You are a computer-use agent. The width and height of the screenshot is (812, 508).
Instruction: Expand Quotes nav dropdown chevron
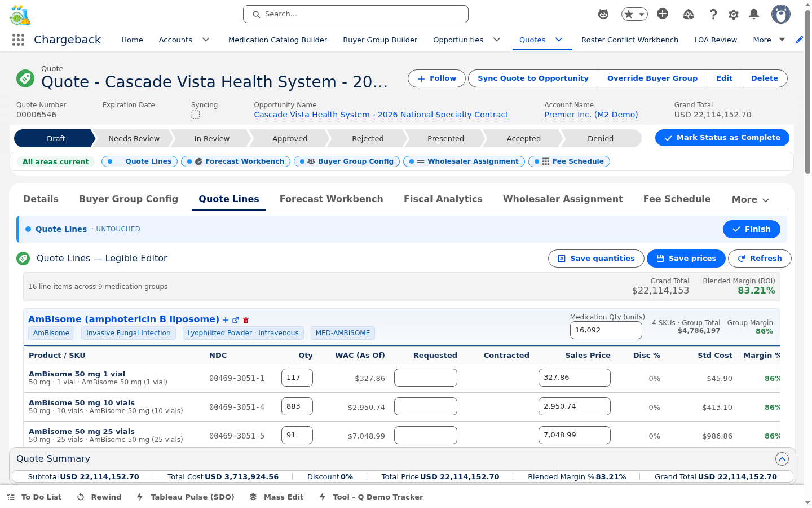[559, 40]
